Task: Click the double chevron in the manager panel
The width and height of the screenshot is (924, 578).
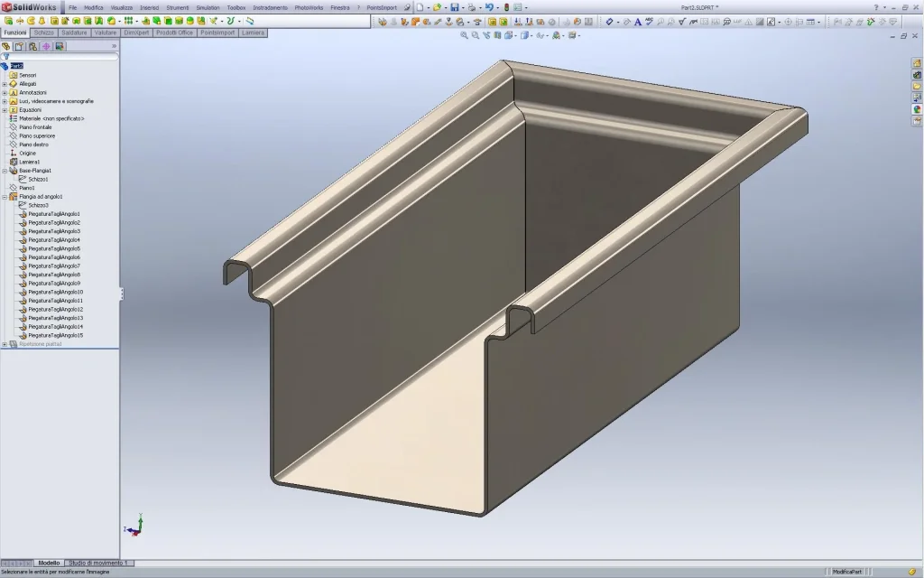Action: pyautogui.click(x=114, y=46)
